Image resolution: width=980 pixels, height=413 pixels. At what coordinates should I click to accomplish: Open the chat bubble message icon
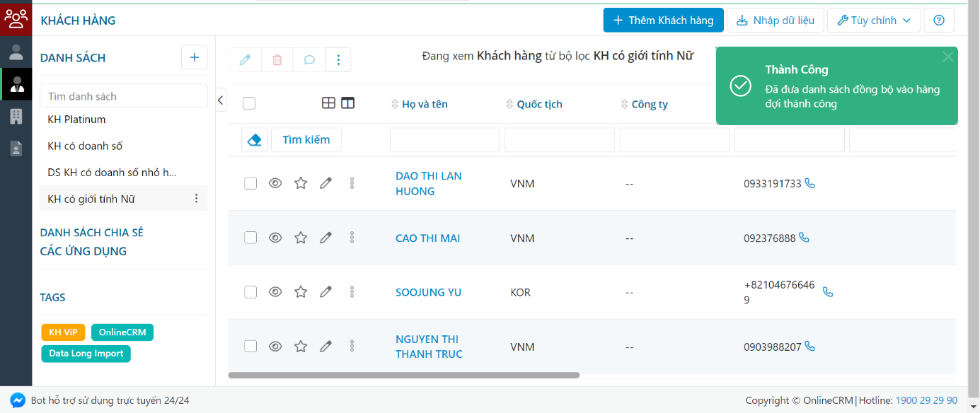coord(309,59)
